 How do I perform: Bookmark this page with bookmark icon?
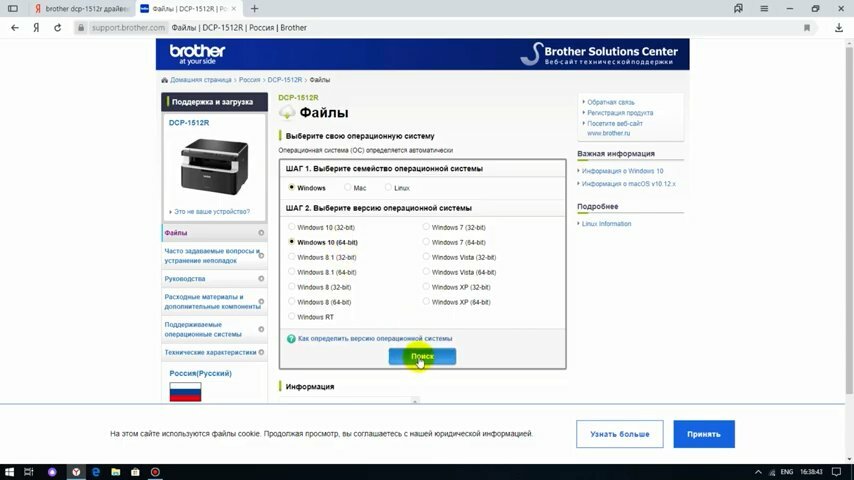click(x=807, y=28)
